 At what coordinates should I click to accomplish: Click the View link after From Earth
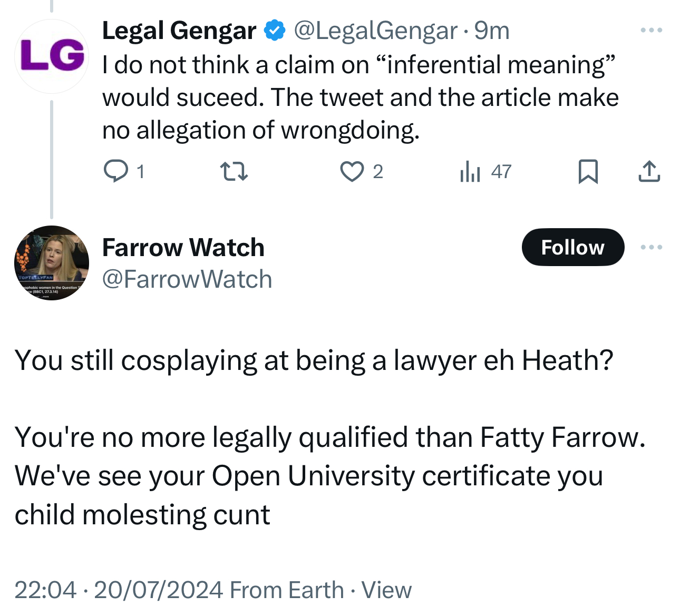386,590
